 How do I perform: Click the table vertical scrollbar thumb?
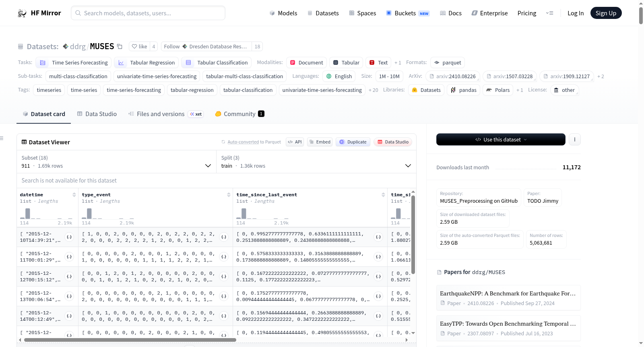click(413, 235)
